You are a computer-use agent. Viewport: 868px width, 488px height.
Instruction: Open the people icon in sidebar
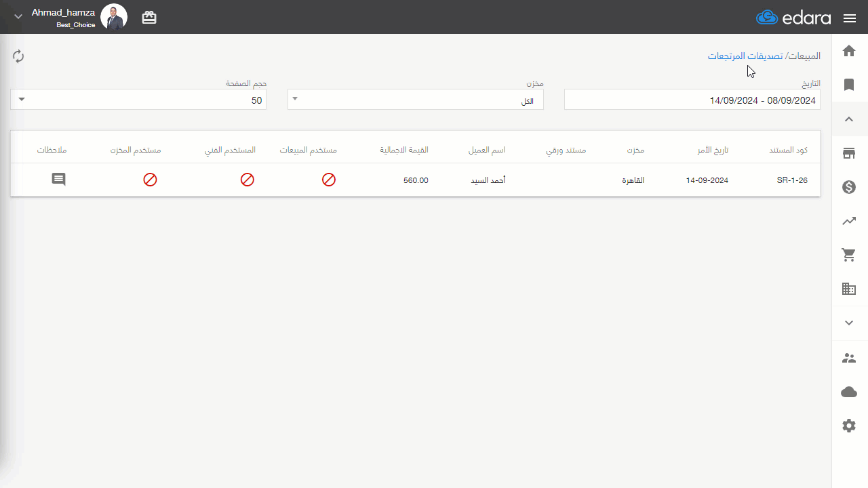849,358
